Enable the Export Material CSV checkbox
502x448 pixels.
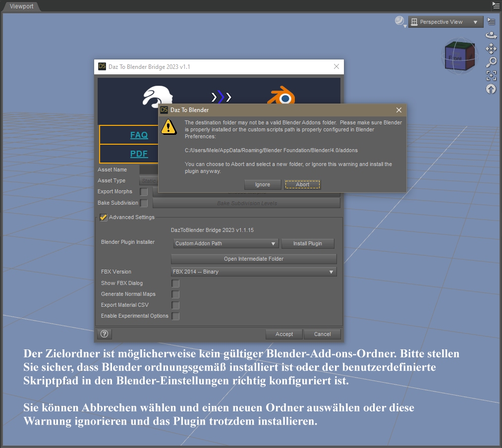[175, 305]
